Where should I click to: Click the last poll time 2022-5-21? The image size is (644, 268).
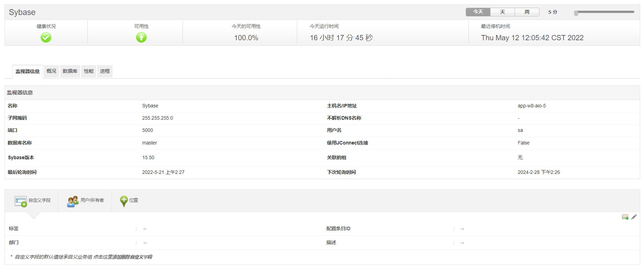click(163, 172)
